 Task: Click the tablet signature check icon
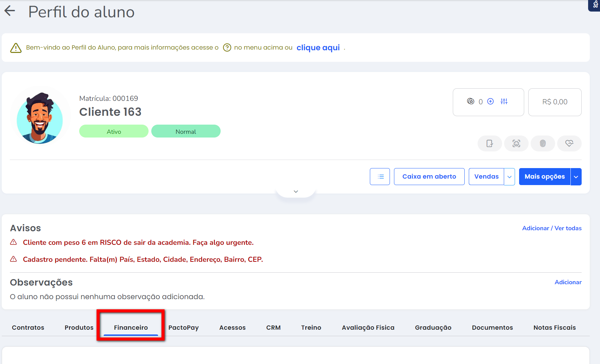click(490, 144)
